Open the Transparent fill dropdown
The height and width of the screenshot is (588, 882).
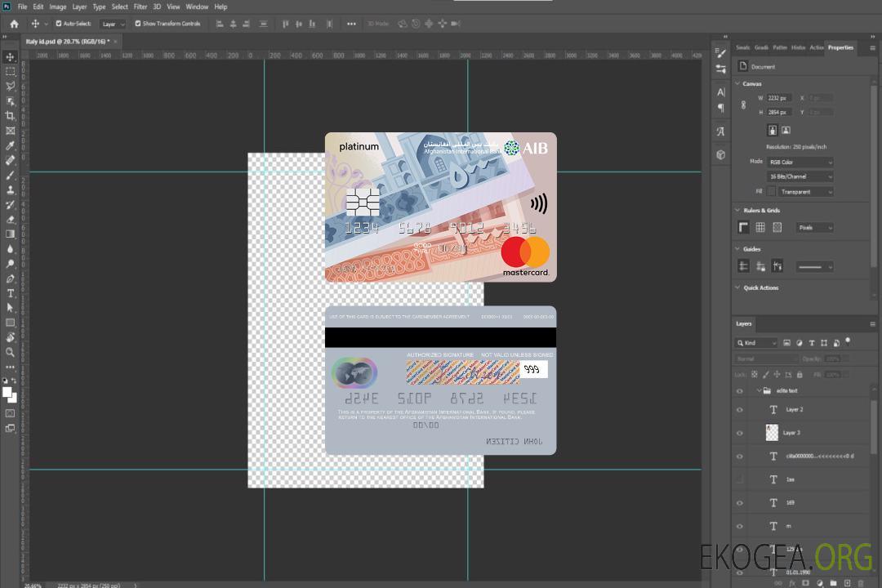coord(806,192)
